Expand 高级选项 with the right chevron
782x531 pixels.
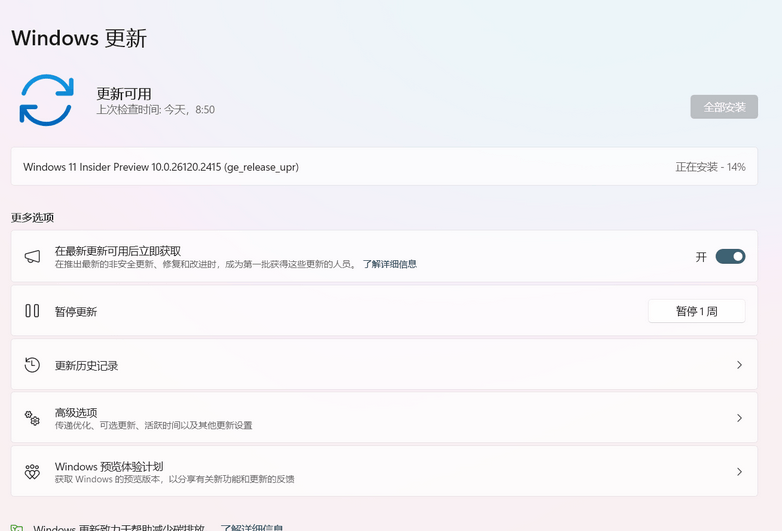[739, 418]
